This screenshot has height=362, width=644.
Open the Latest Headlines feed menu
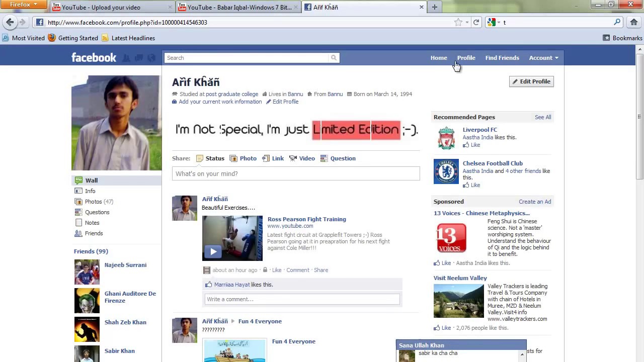pos(128,38)
